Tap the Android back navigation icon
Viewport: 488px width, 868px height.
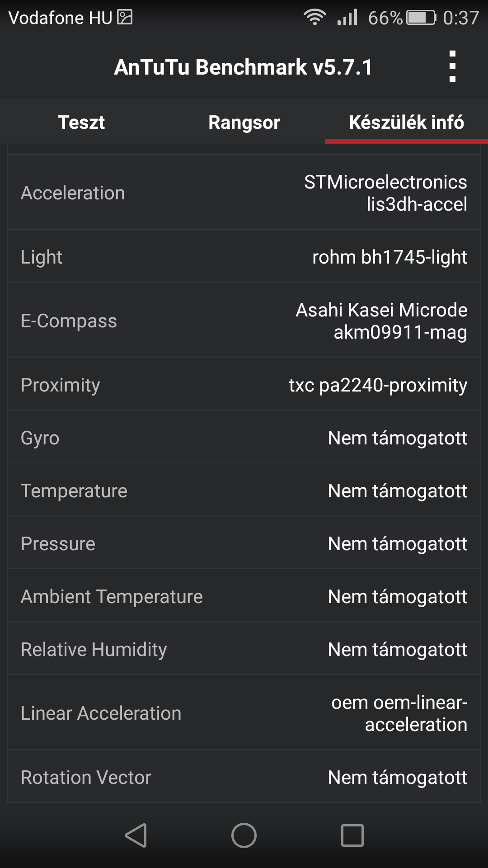[136, 835]
